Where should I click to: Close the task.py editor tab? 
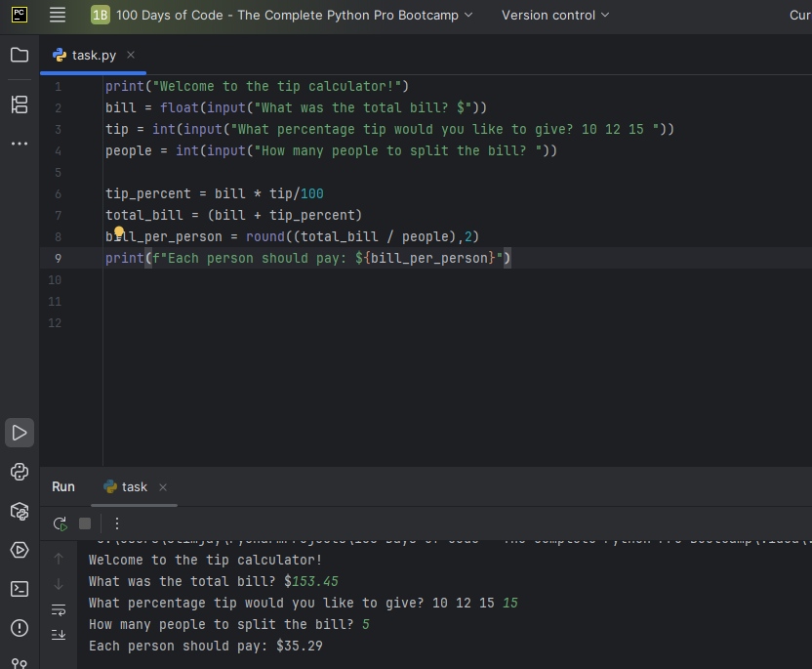(131, 55)
